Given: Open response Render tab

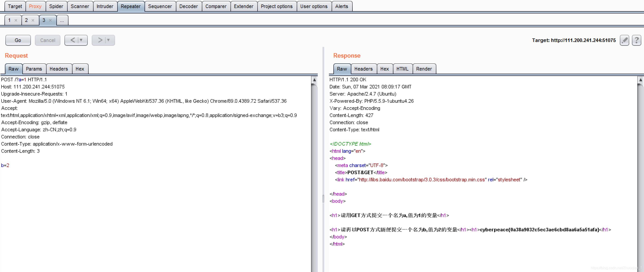Looking at the screenshot, I should [x=424, y=69].
